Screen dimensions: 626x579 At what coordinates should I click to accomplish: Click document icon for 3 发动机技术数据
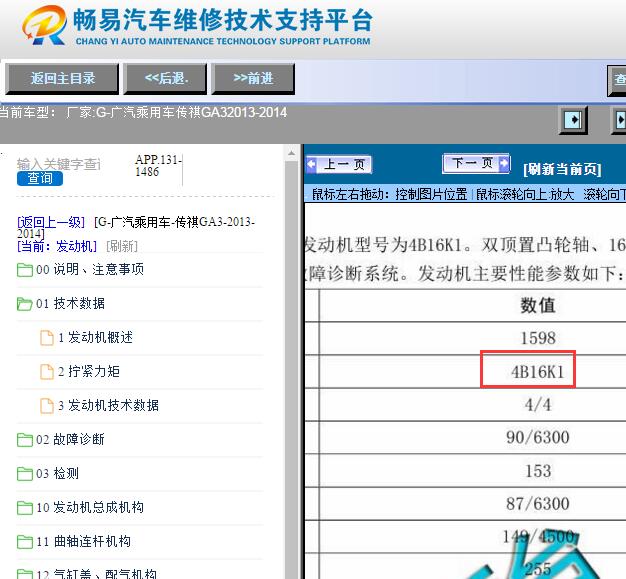(x=47, y=406)
